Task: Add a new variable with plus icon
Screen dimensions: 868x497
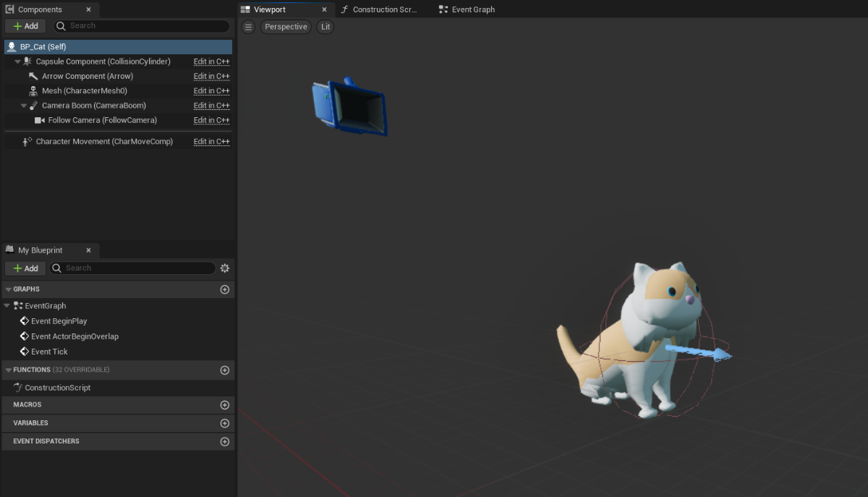Action: [x=225, y=423]
